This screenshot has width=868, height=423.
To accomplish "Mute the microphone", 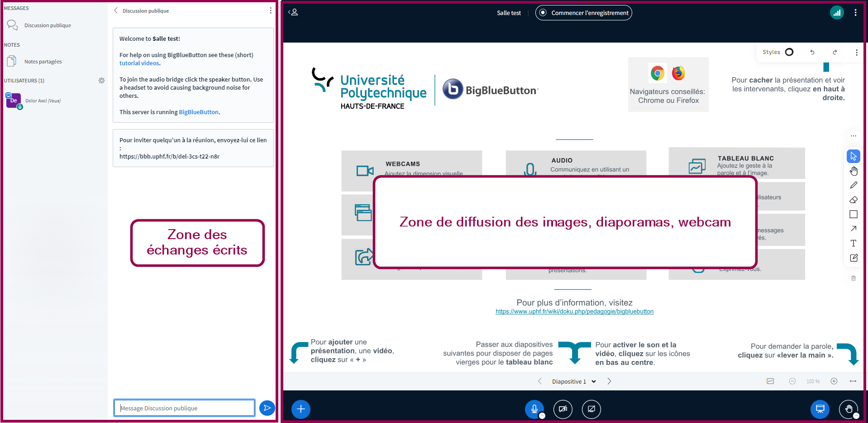I will (534, 409).
